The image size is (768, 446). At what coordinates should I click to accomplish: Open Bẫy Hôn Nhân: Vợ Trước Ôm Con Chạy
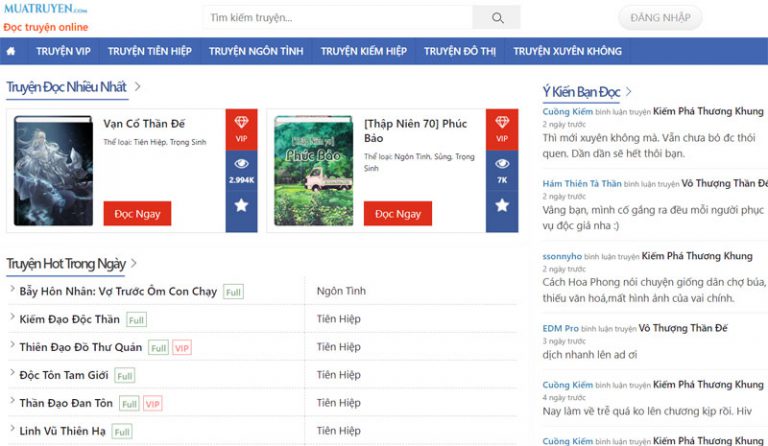click(x=118, y=291)
